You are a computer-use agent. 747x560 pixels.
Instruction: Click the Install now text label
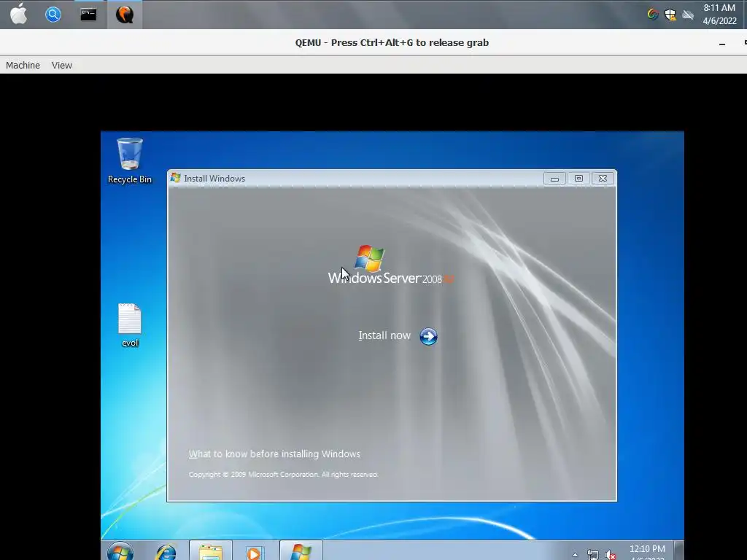(384, 335)
